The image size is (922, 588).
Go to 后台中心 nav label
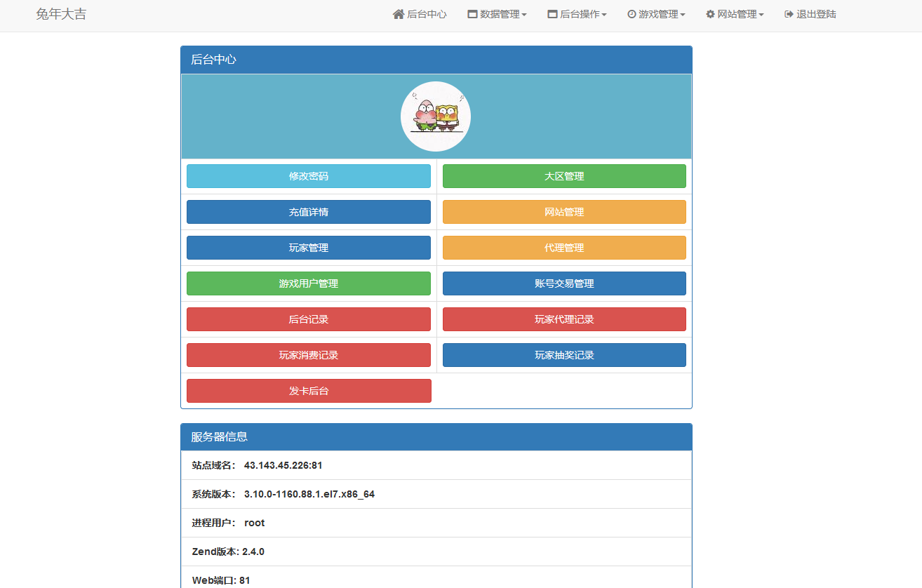[x=427, y=14]
